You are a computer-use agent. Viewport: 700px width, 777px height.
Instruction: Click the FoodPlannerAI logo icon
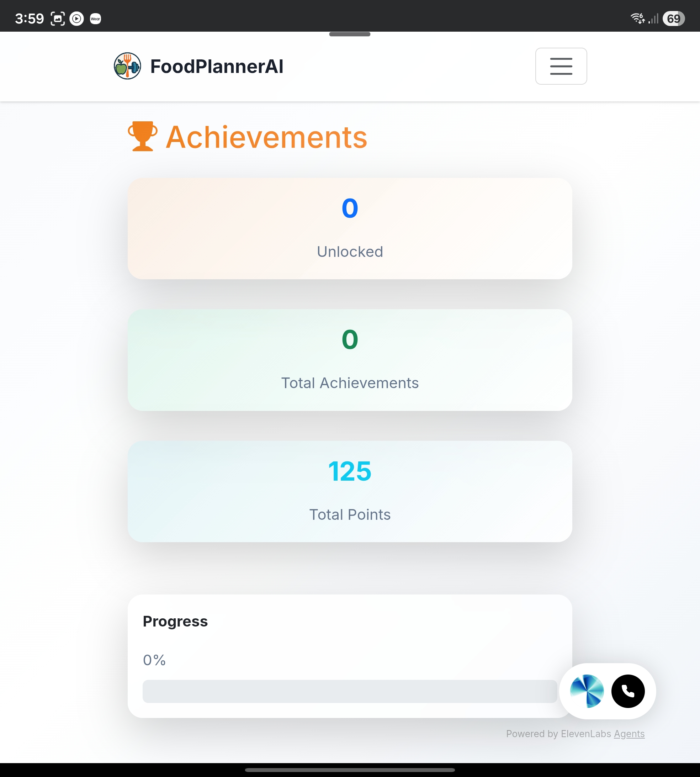pos(128,66)
